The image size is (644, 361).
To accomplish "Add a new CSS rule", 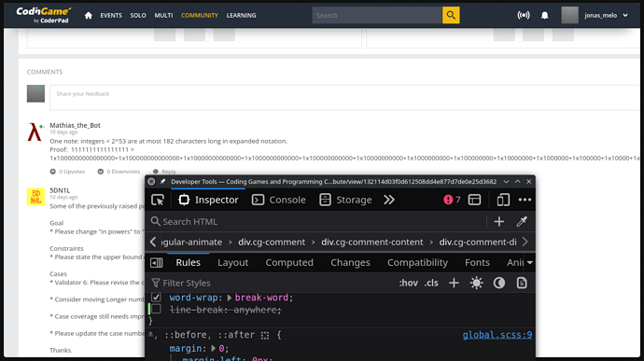I will pyautogui.click(x=454, y=283).
